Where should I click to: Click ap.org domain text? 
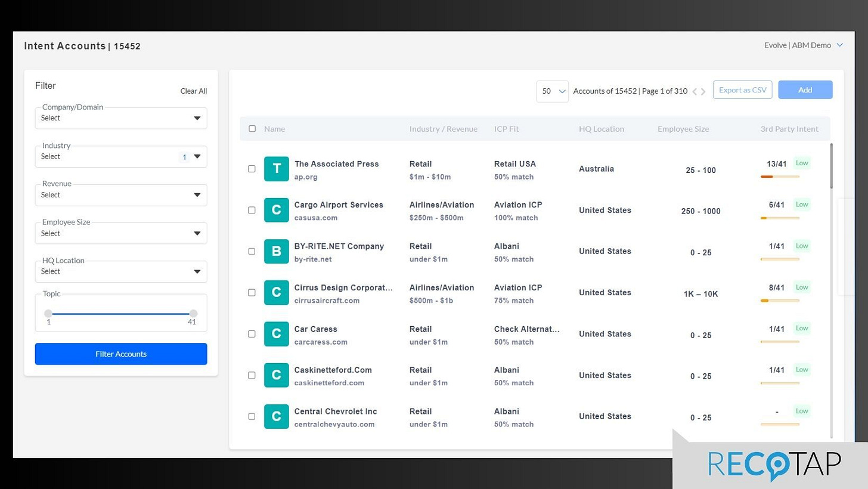pyautogui.click(x=306, y=177)
